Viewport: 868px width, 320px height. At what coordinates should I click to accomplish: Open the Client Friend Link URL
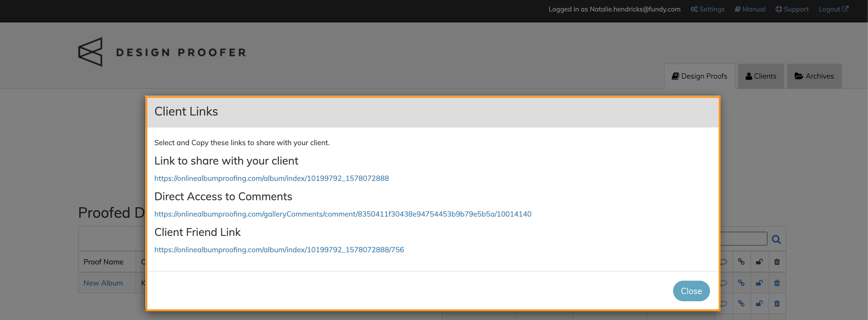279,250
